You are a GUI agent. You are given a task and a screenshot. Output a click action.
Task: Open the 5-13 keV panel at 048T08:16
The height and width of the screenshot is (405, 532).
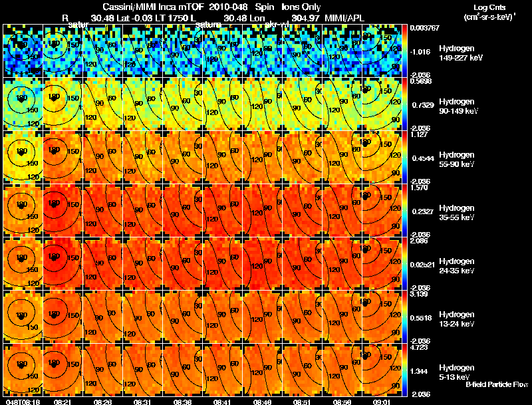pos(23,370)
